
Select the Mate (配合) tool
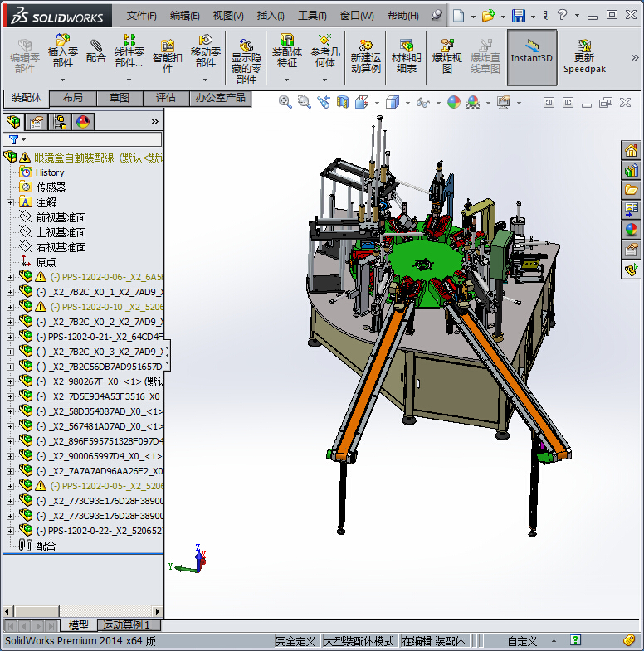[x=96, y=51]
